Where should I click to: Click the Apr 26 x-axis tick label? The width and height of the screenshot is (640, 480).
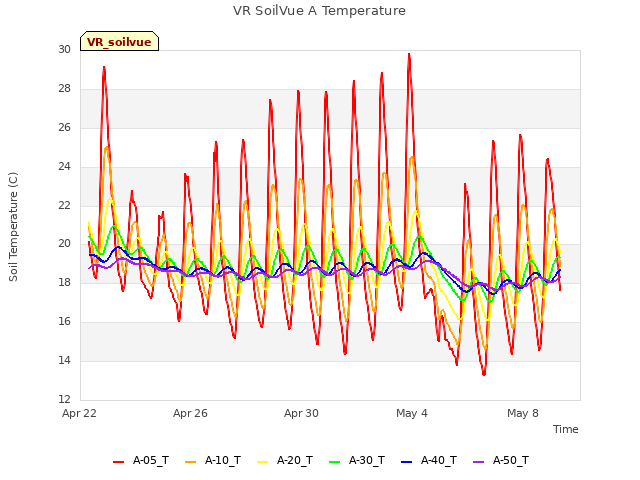tap(190, 413)
